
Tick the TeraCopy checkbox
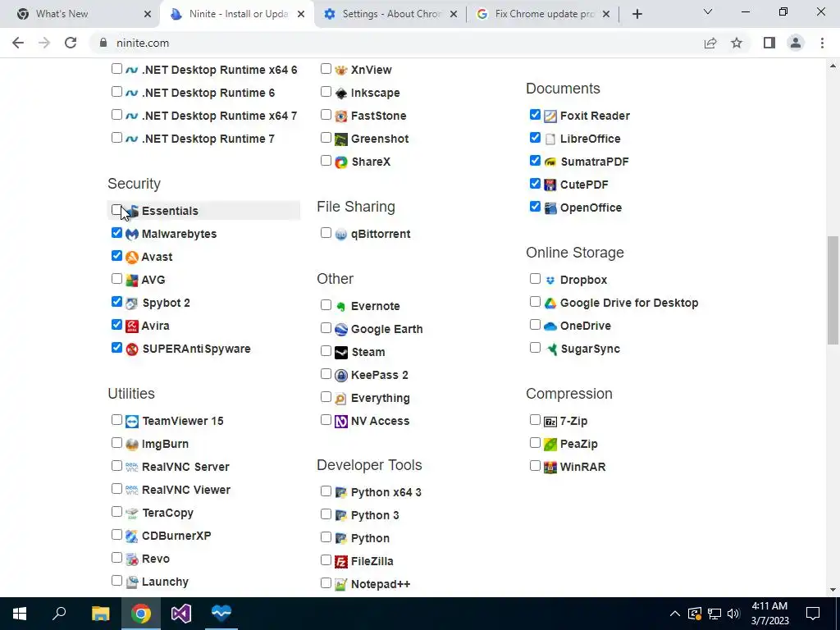pyautogui.click(x=116, y=512)
